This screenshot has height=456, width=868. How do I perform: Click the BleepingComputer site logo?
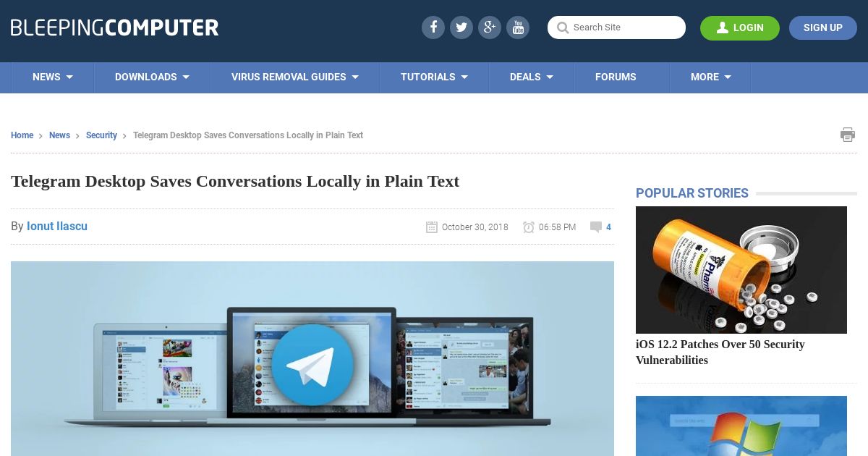tap(114, 28)
